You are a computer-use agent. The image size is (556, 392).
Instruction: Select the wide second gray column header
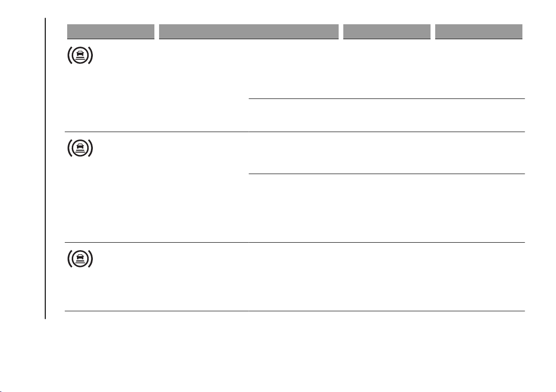tap(249, 31)
